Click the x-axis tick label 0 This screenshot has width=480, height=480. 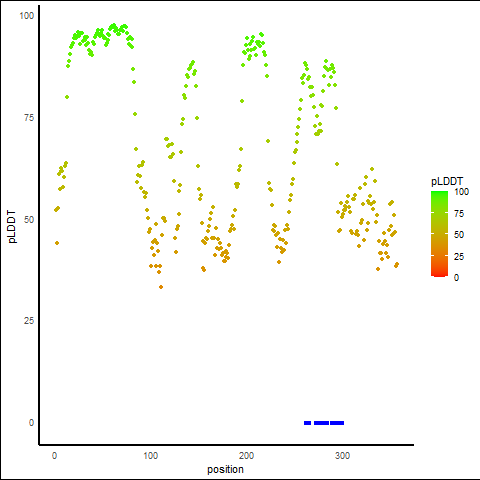tap(54, 455)
